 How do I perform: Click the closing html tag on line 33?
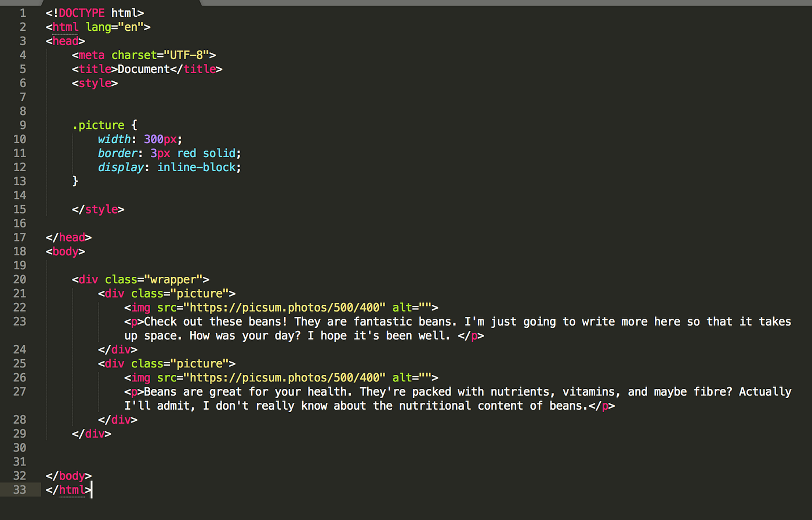pyautogui.click(x=68, y=490)
